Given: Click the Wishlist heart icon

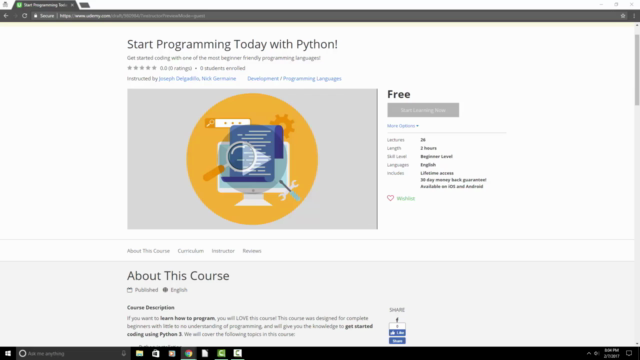Looking at the screenshot, I should point(391,198).
